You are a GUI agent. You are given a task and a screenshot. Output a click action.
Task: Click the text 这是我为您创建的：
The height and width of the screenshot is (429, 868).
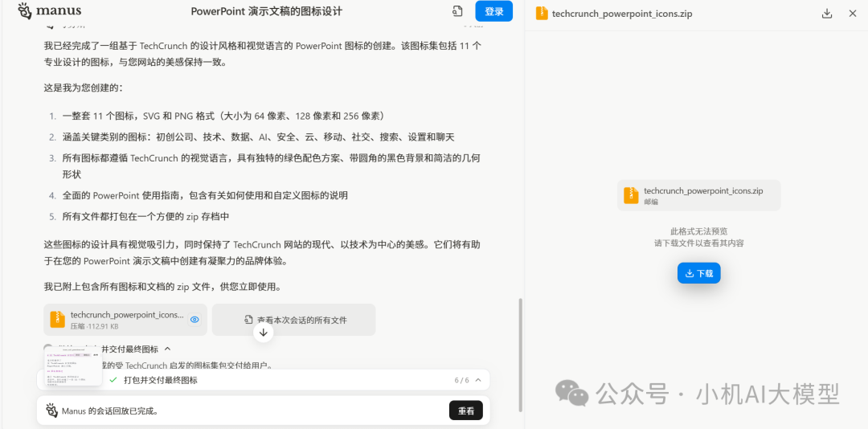84,88
